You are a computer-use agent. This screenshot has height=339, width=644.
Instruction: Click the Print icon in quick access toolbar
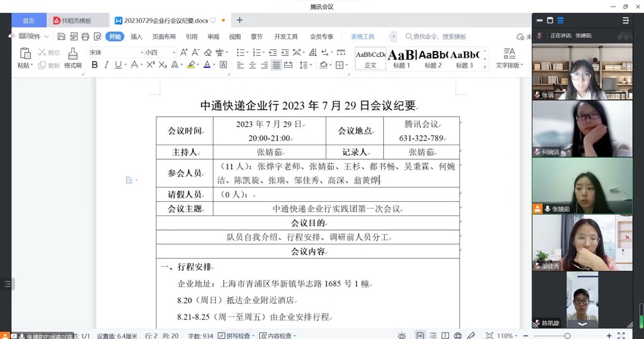pyautogui.click(x=85, y=36)
